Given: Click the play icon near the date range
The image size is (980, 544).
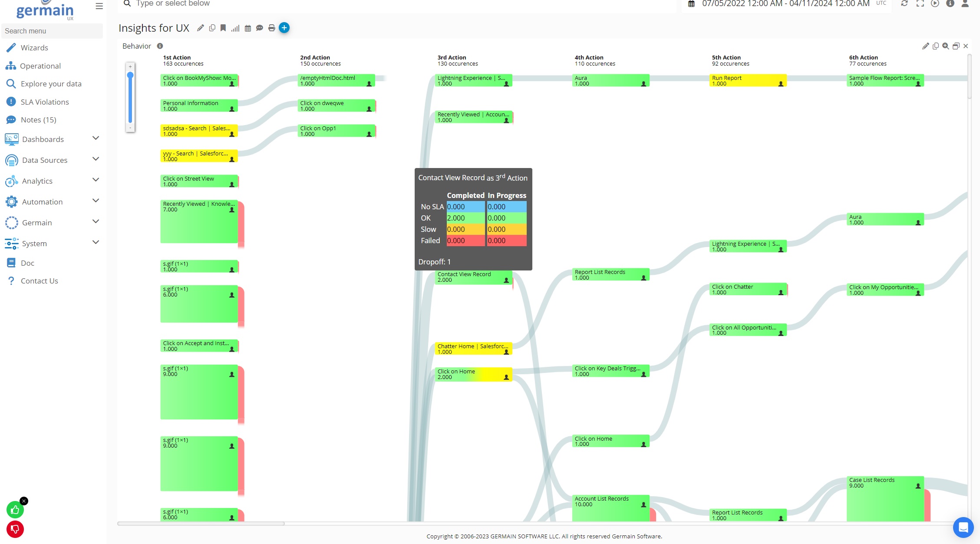Looking at the screenshot, I should 935,3.
